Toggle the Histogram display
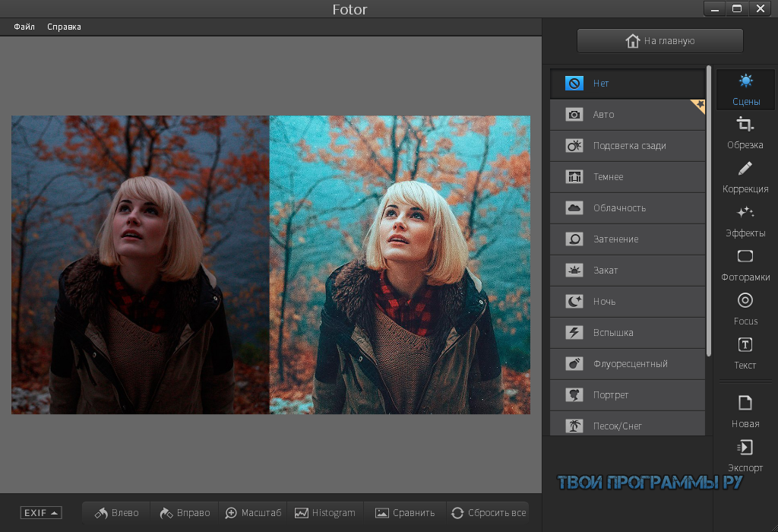778x532 pixels. 325,513
